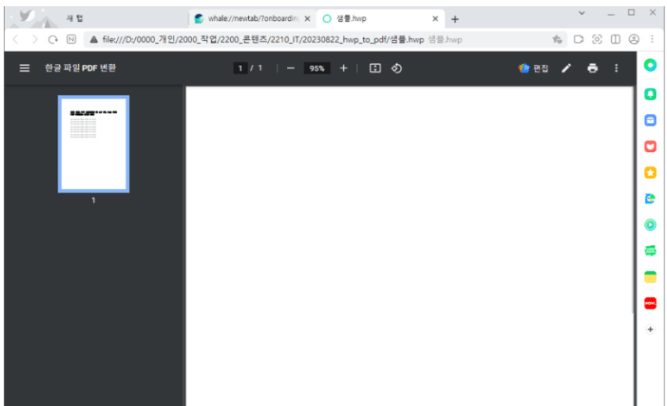Click the fit to page icon

click(x=375, y=68)
